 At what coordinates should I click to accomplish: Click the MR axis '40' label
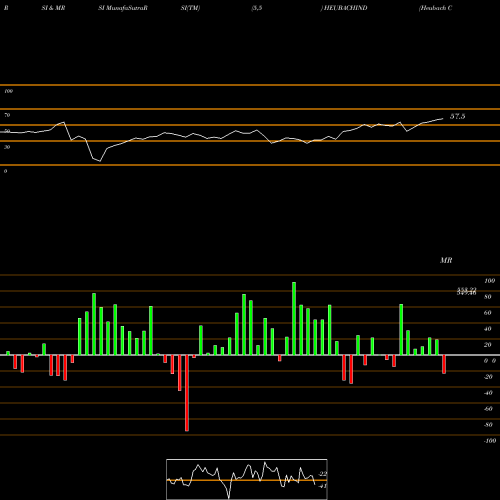488,329
